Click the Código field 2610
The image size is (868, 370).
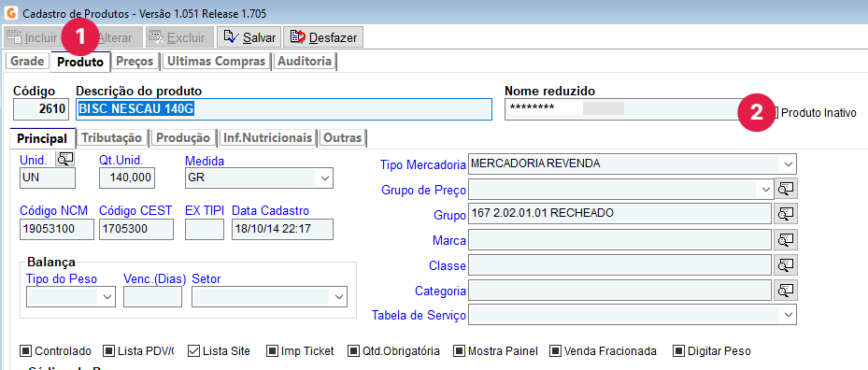point(40,109)
